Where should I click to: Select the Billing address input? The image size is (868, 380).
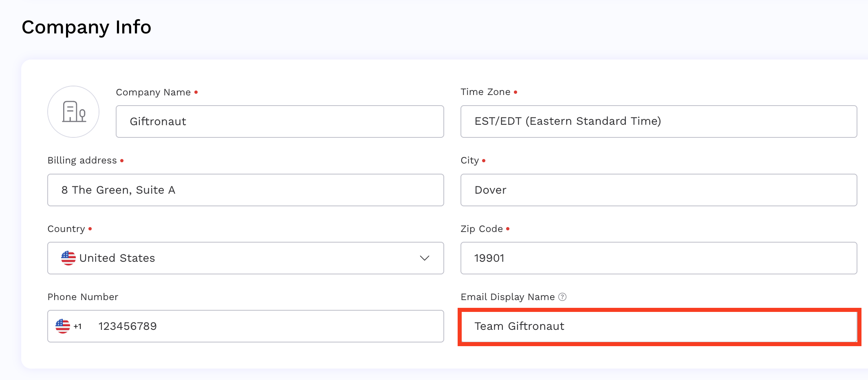tap(245, 190)
